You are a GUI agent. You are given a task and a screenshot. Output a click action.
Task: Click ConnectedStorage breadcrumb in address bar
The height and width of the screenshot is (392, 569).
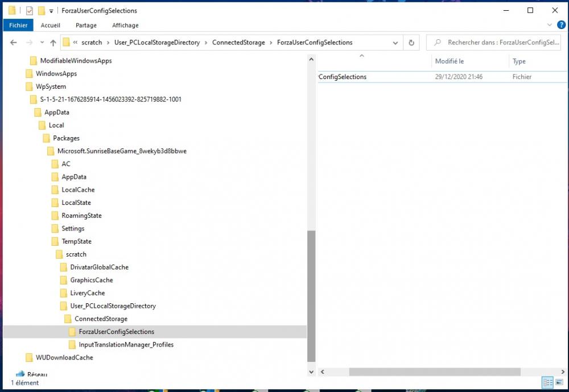pyautogui.click(x=238, y=43)
